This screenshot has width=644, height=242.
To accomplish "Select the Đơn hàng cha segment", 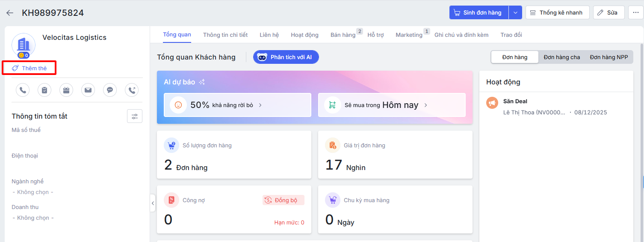I will click(561, 57).
